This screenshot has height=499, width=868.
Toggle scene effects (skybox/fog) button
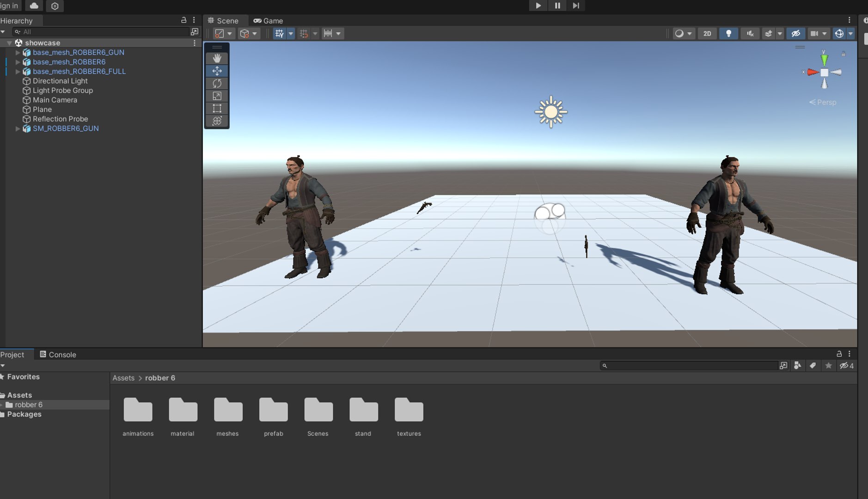click(768, 33)
